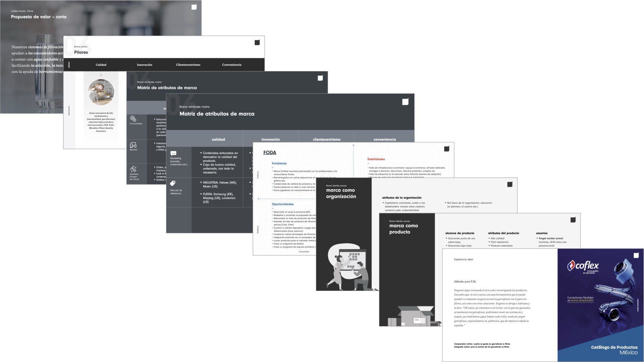
Task: Click the blue Oportunidades heading
Action: 282,204
